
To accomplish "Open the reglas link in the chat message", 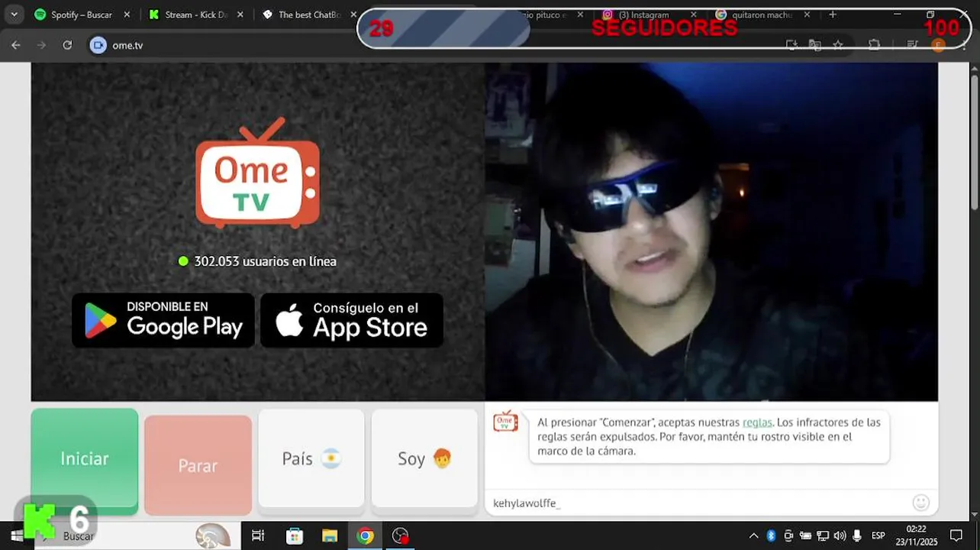I will click(757, 422).
